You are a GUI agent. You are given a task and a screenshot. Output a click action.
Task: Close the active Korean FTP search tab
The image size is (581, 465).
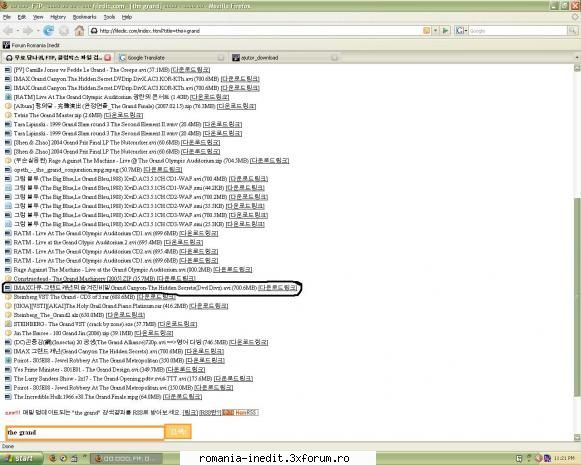[107, 57]
